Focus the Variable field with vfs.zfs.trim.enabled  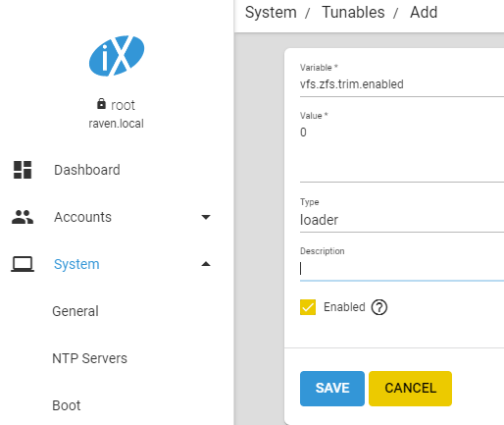[x=402, y=84]
